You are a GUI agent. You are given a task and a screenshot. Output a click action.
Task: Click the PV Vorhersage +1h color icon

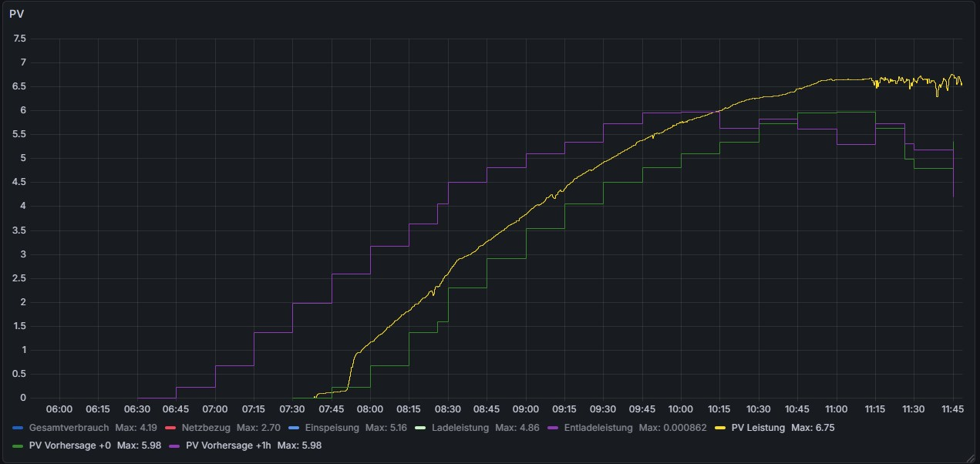click(178, 446)
